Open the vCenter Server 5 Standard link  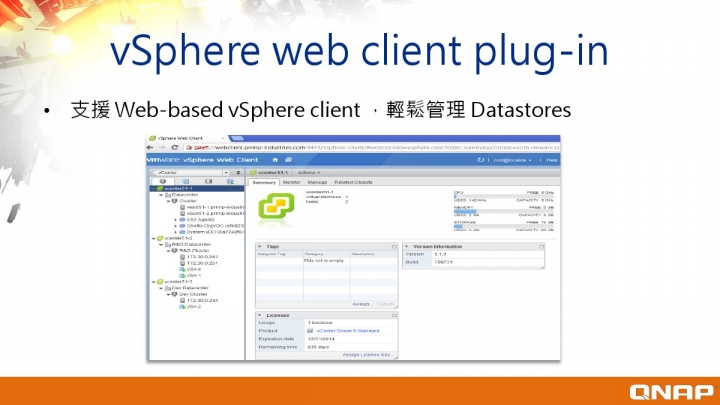pos(348,331)
